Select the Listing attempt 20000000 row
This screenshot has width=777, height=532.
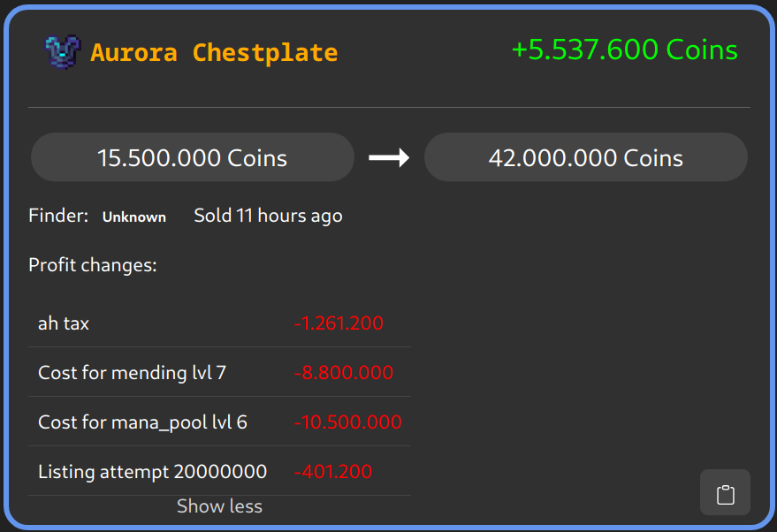click(152, 472)
